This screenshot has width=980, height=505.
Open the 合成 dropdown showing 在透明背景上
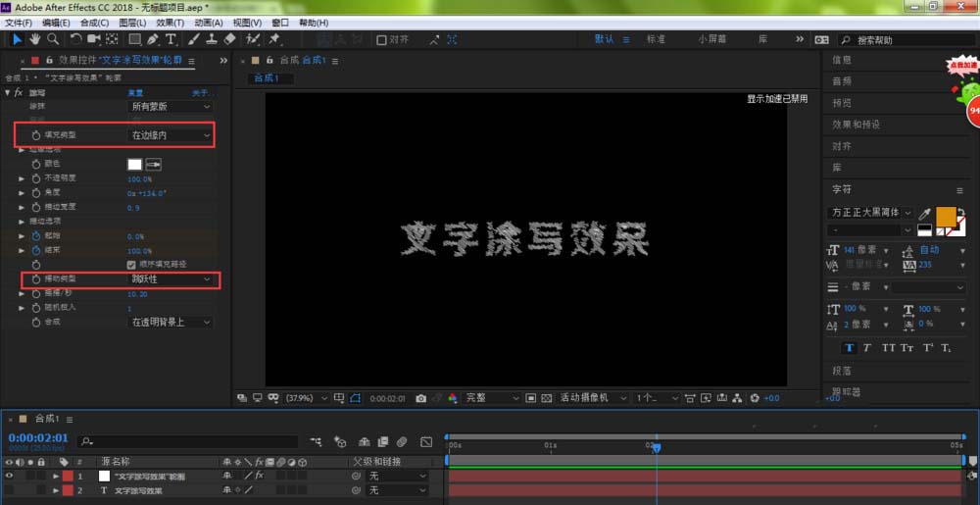pos(171,323)
